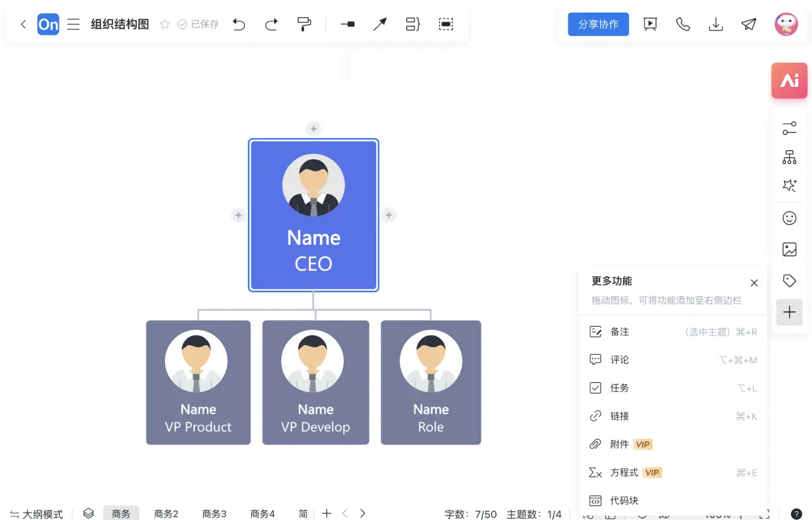Viewport: 812px width, 520px height.
Task: Toggle the 更多功能 plus button in sidebar
Action: pyautogui.click(x=789, y=312)
